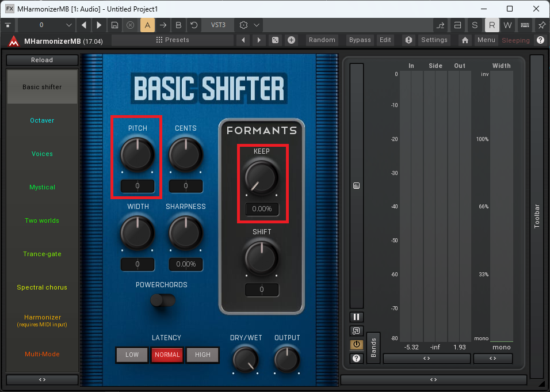550x392 pixels.
Task: Open the vertical Toolbar panel
Action: pyautogui.click(x=537, y=216)
